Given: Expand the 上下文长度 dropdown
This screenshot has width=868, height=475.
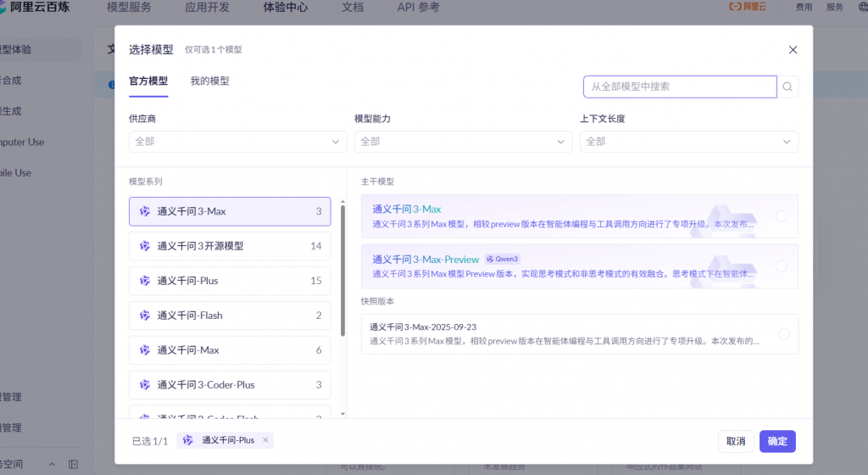Looking at the screenshot, I should 688,142.
